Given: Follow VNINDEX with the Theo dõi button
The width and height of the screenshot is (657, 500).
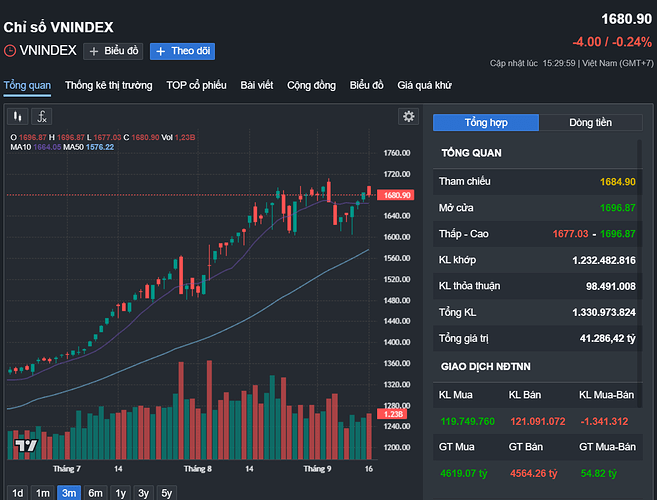Looking at the screenshot, I should point(182,50).
